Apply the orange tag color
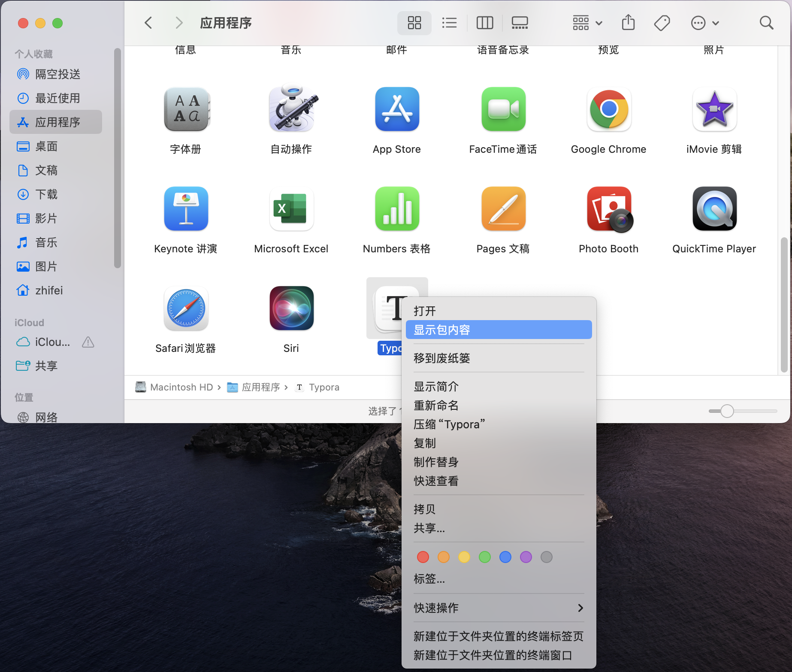The width and height of the screenshot is (792, 672). 444,557
